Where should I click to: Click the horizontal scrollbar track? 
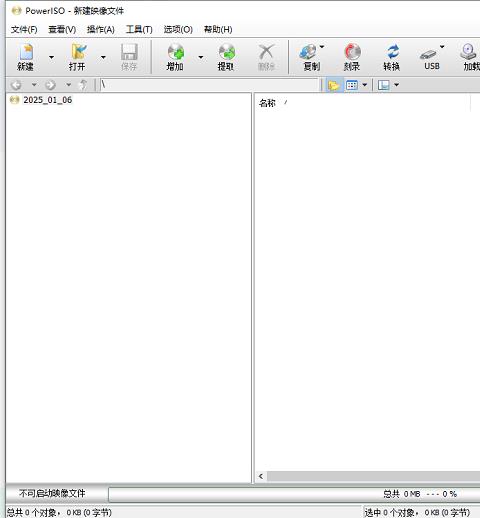(x=373, y=476)
